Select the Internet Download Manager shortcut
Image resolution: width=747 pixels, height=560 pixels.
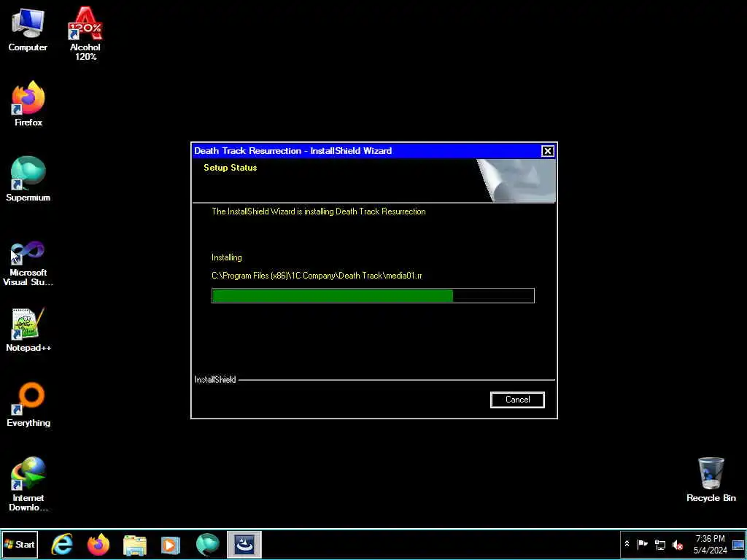click(28, 484)
